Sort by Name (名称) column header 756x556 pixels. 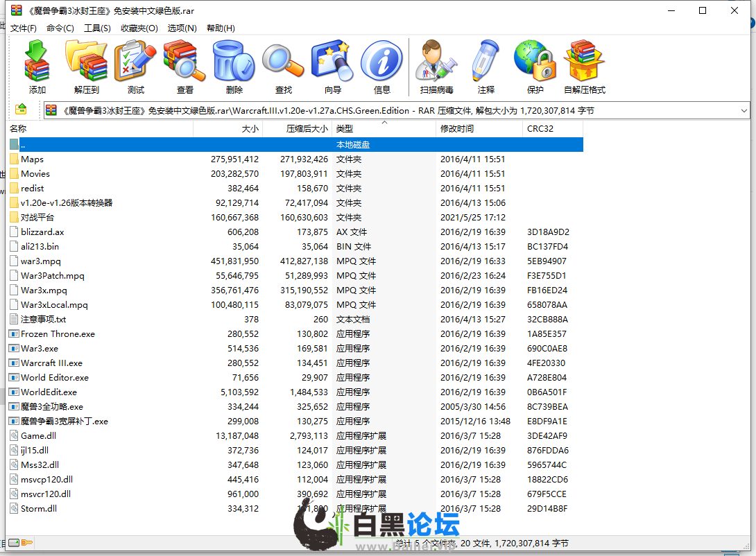pos(101,129)
